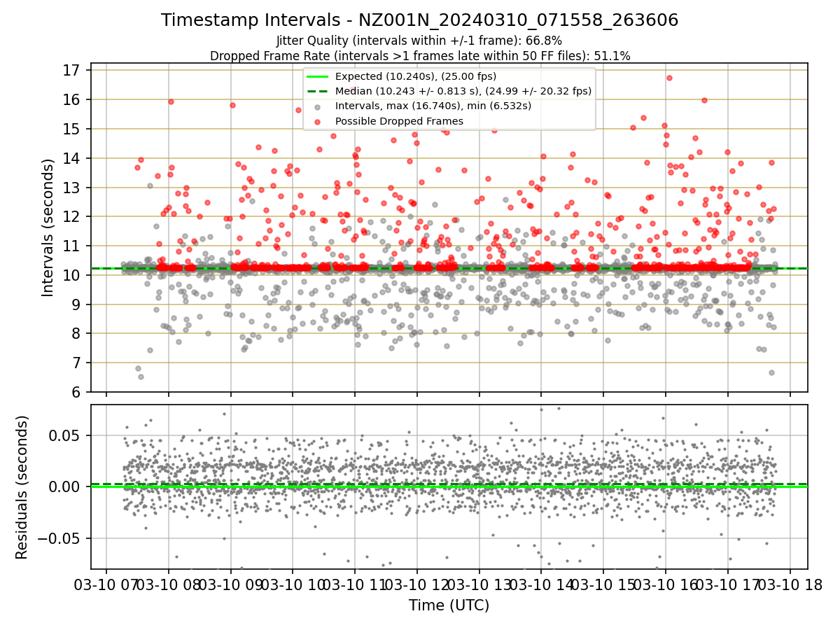840x630 pixels.
Task: Click x-axis tick label '03-10 10'
Action: click(x=293, y=585)
